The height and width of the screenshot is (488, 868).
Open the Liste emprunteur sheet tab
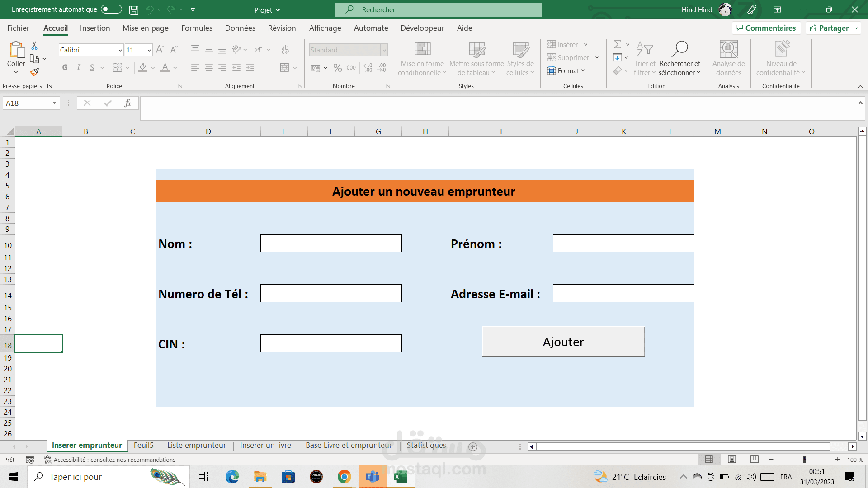coord(196,445)
